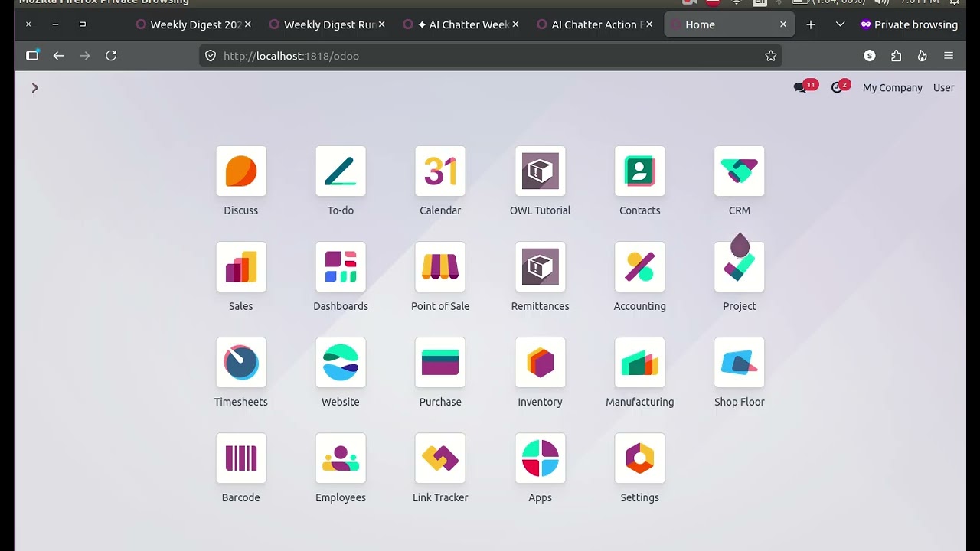Open the Website app
The image size is (980, 551).
click(341, 363)
